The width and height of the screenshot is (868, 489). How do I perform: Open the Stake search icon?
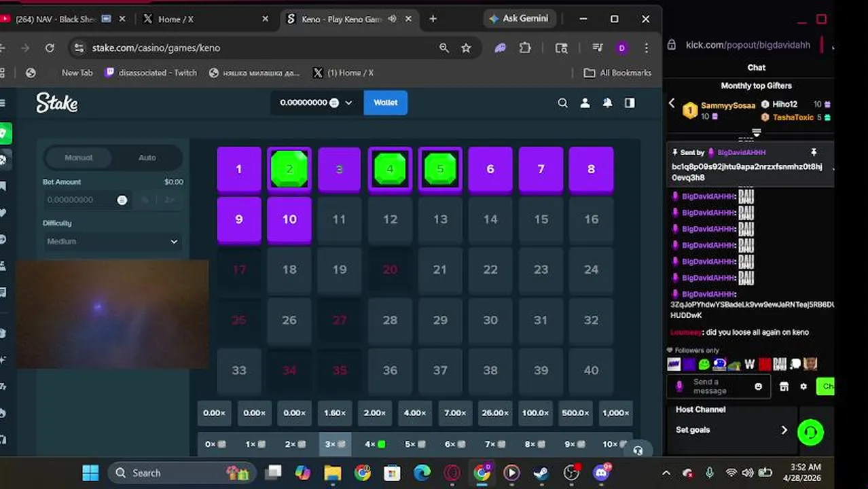[562, 103]
